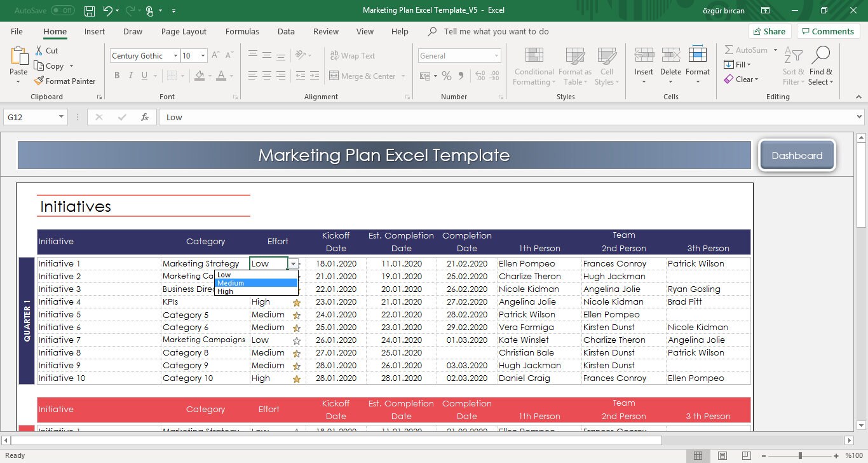This screenshot has height=463, width=868.
Task: Click the Share button
Action: click(770, 31)
